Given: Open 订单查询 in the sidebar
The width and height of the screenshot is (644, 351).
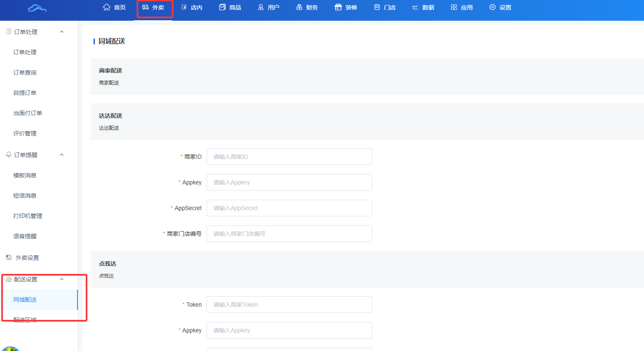Looking at the screenshot, I should tap(25, 73).
